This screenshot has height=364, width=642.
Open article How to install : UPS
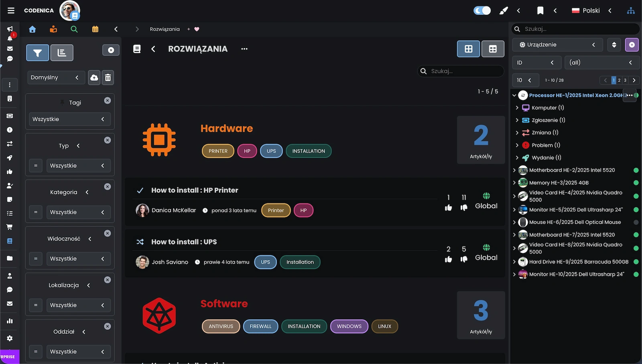click(184, 242)
